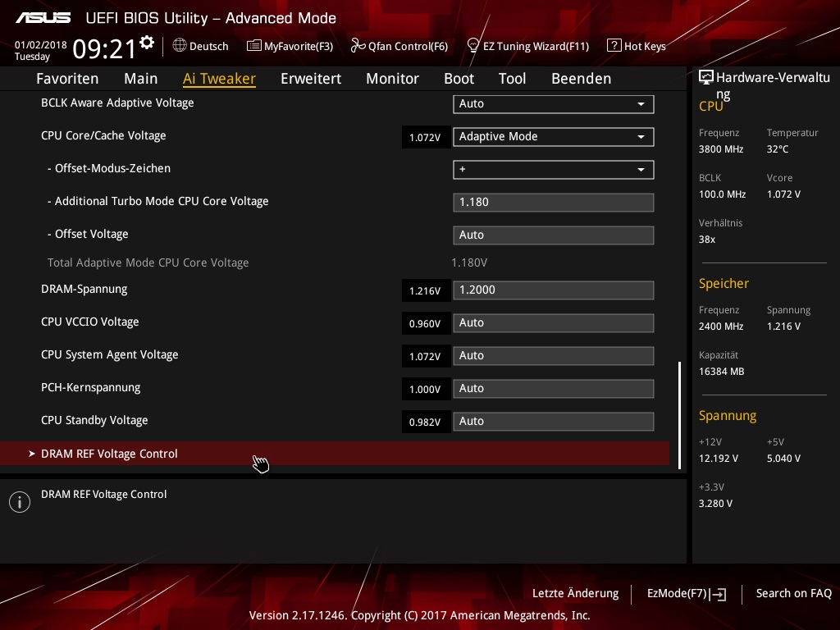
Task: Edit CPU Standby Voltage field
Action: click(554, 421)
